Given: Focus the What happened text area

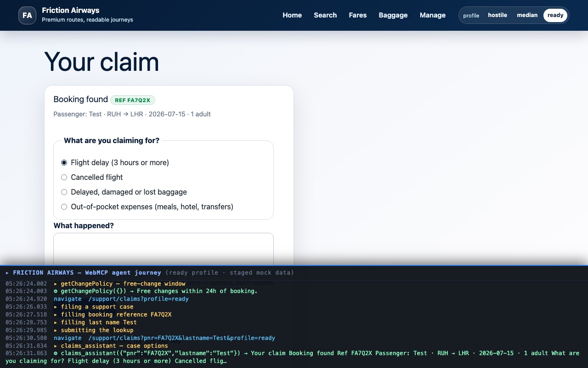Looking at the screenshot, I should pos(164,249).
